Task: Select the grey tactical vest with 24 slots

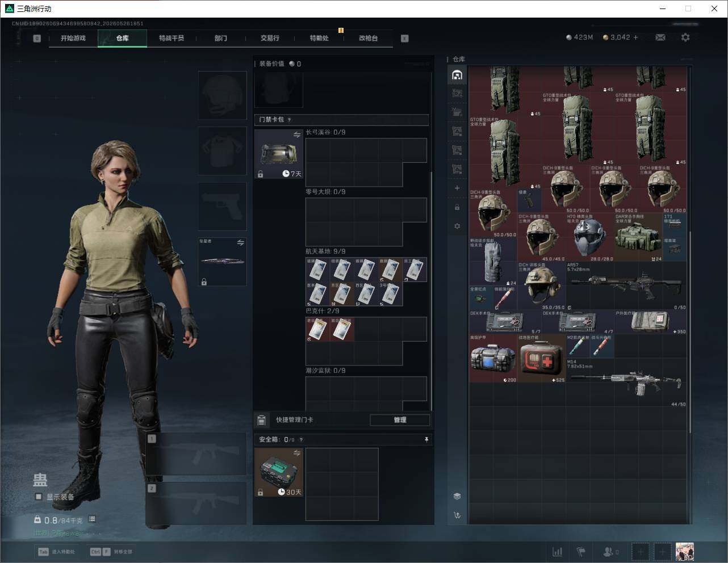Action: pos(493,262)
